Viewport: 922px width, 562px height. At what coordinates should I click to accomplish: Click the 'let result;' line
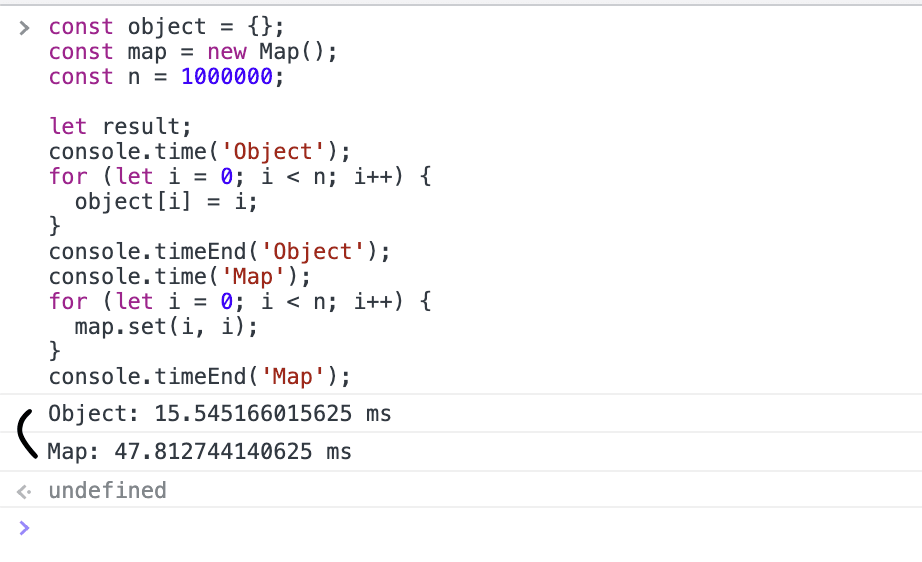(x=120, y=127)
